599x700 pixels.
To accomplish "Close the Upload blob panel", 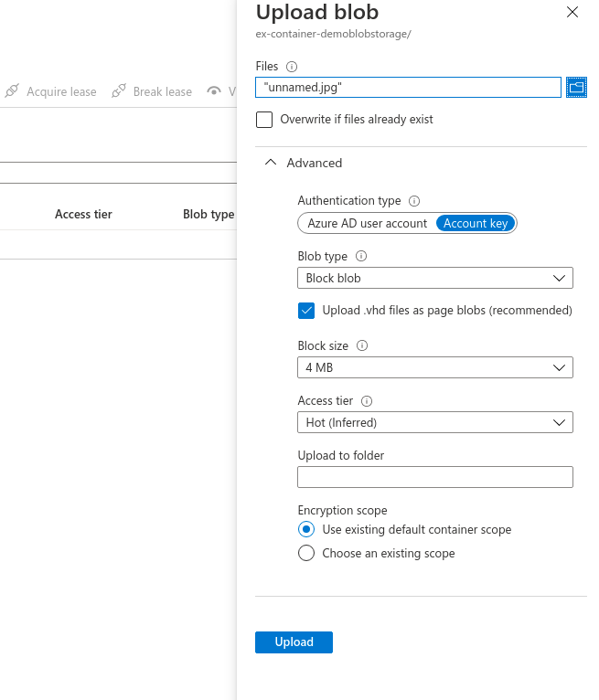I will [572, 13].
